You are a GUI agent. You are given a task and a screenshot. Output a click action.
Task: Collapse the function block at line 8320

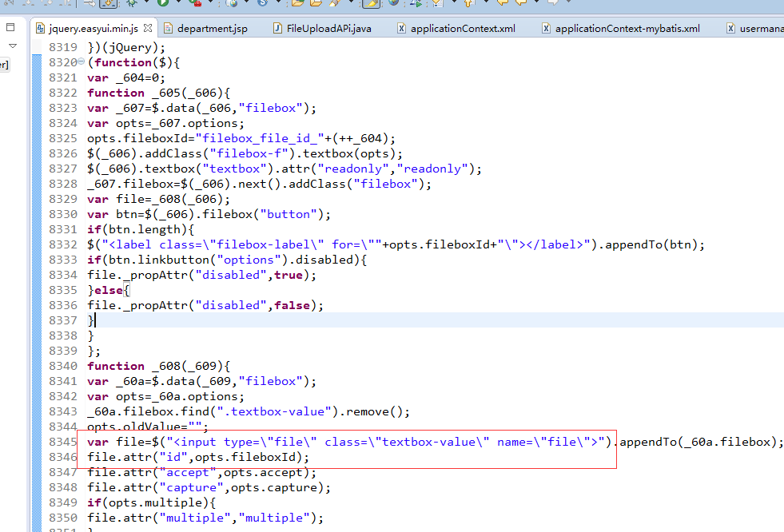81,62
